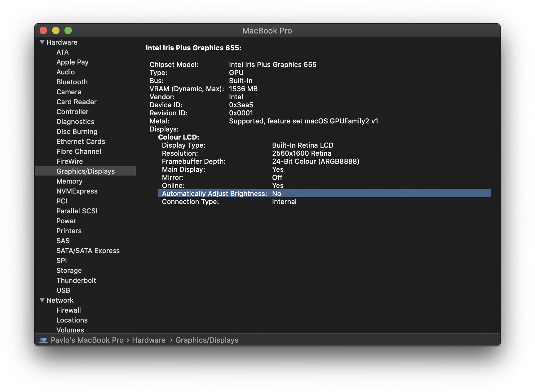
Task: Collapse the Hardware section triangle
Action: tap(42, 42)
